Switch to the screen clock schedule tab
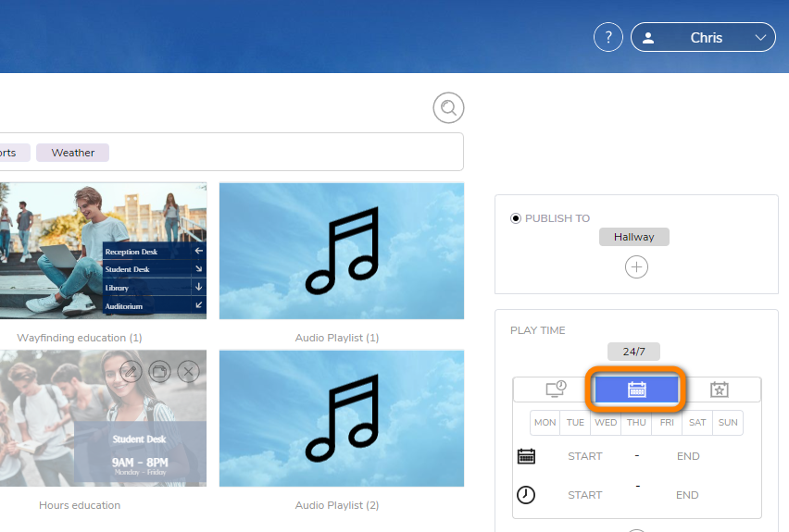This screenshot has width=789, height=532. click(x=556, y=390)
